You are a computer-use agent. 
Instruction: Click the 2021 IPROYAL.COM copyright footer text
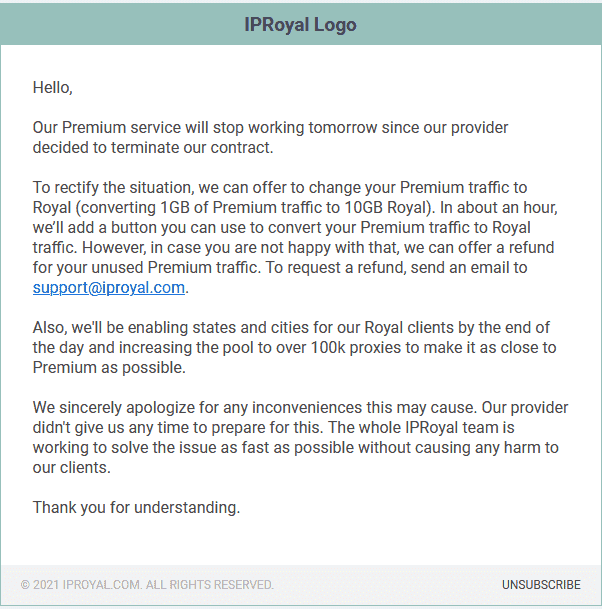[147, 585]
